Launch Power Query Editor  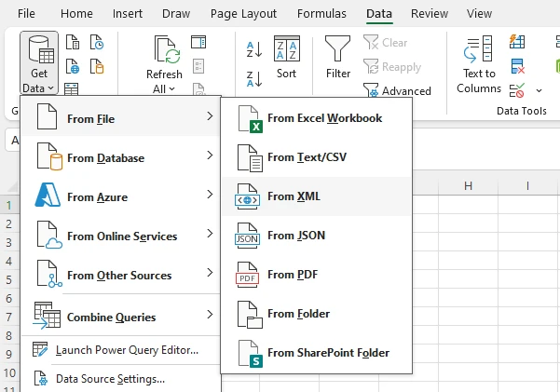[x=121, y=350]
